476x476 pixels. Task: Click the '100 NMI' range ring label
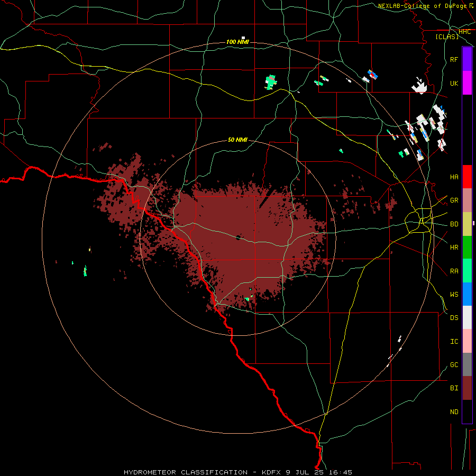click(237, 42)
